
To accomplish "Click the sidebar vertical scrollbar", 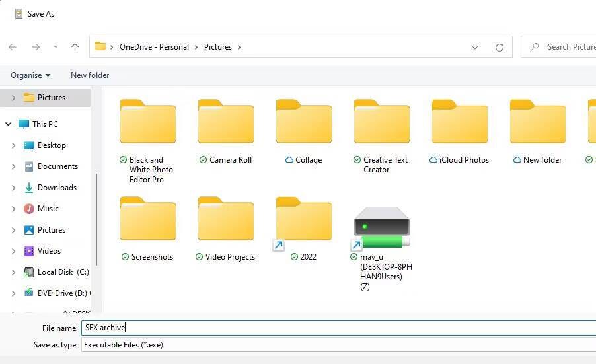I will (x=96, y=219).
